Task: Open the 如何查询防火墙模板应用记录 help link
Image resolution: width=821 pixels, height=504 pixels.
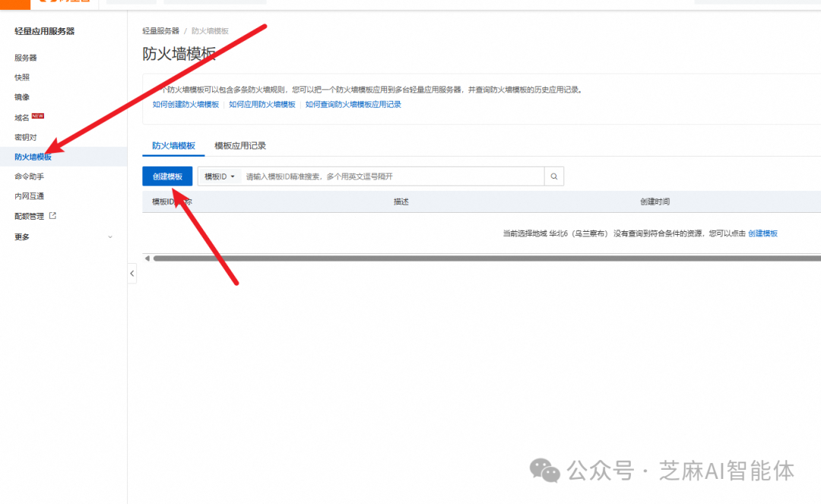Action: coord(353,105)
